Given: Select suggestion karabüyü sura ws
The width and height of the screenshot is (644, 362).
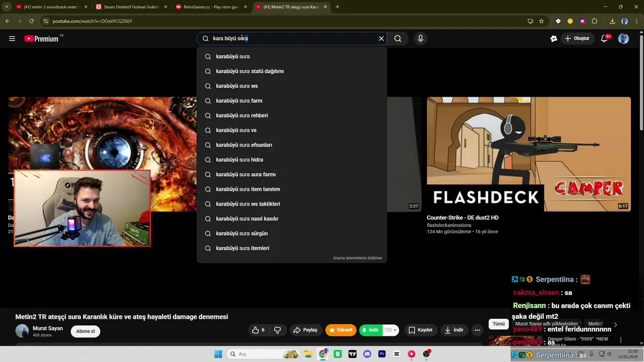Looking at the screenshot, I should click(292, 86).
